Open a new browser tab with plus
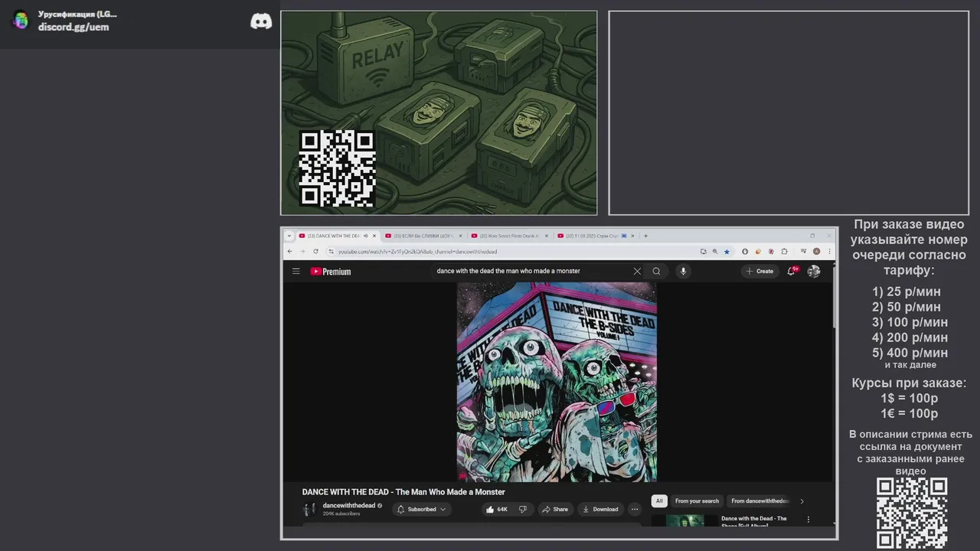The width and height of the screenshot is (980, 551). [645, 236]
